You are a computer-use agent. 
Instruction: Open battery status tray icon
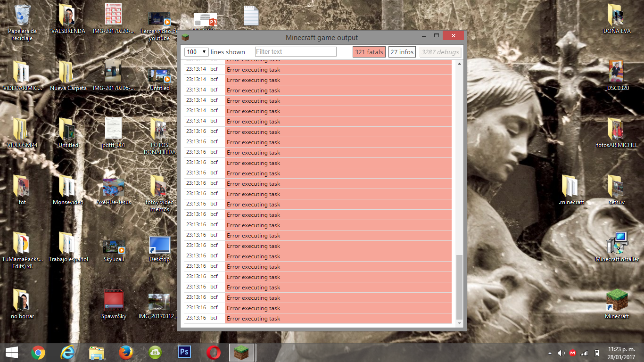pos(596,353)
